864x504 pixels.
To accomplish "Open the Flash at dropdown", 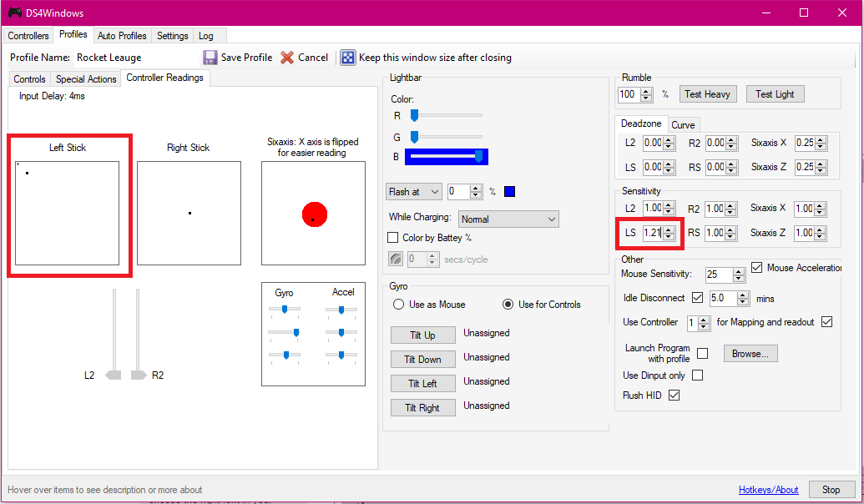I will coord(413,192).
